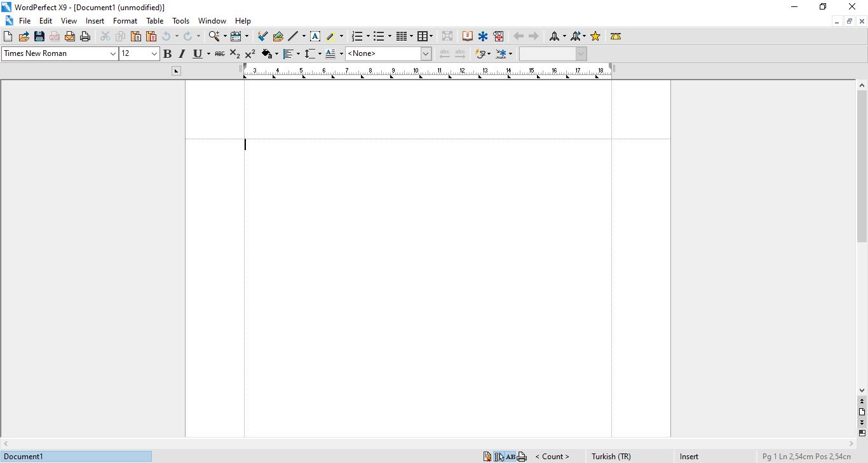
Task: Toggle the AB caps lock status icon
Action: (x=511, y=457)
